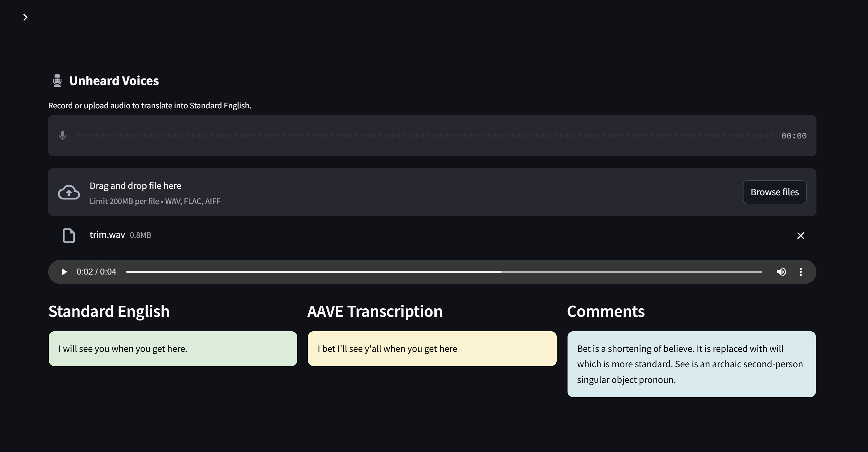Click the AAVE Transcription heading
The height and width of the screenshot is (452, 868).
(375, 311)
